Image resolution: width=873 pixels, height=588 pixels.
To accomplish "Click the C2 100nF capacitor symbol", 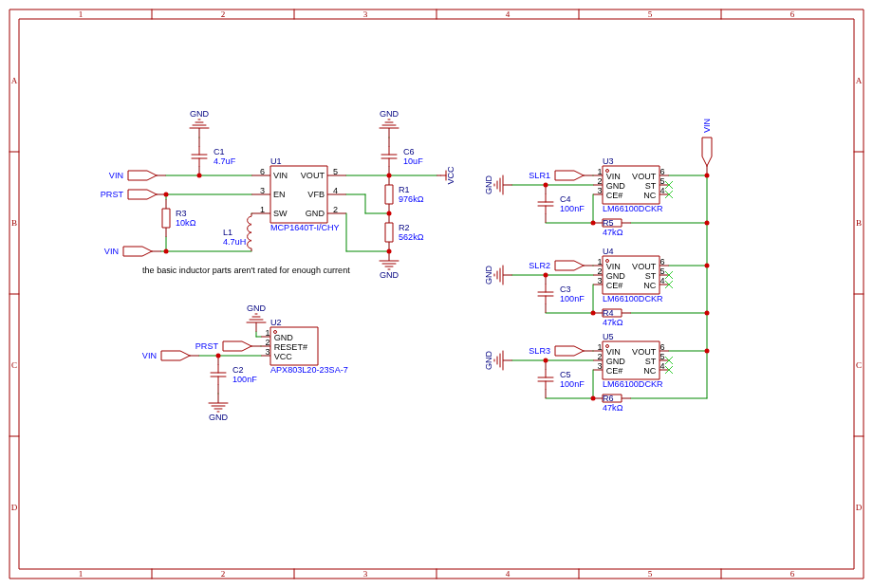I will pyautogui.click(x=218, y=375).
